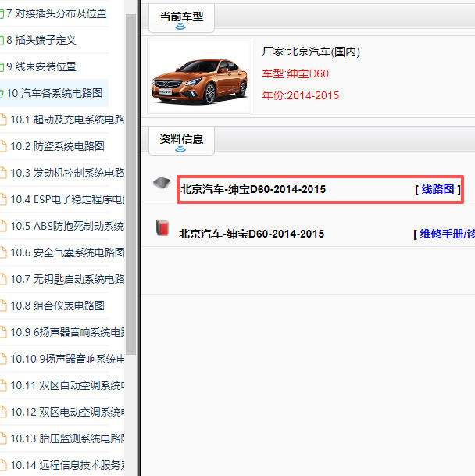Click page icon beside 10.7 无钥匙启动系统
The width and height of the screenshot is (475, 476).
[3, 279]
